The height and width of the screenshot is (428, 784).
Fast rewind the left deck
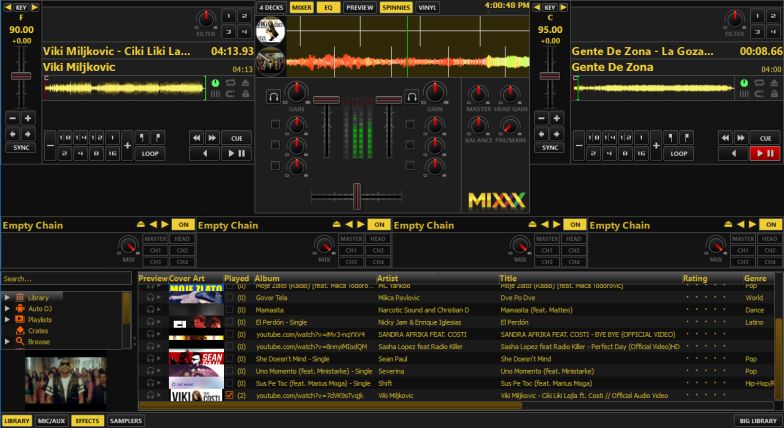pos(196,138)
